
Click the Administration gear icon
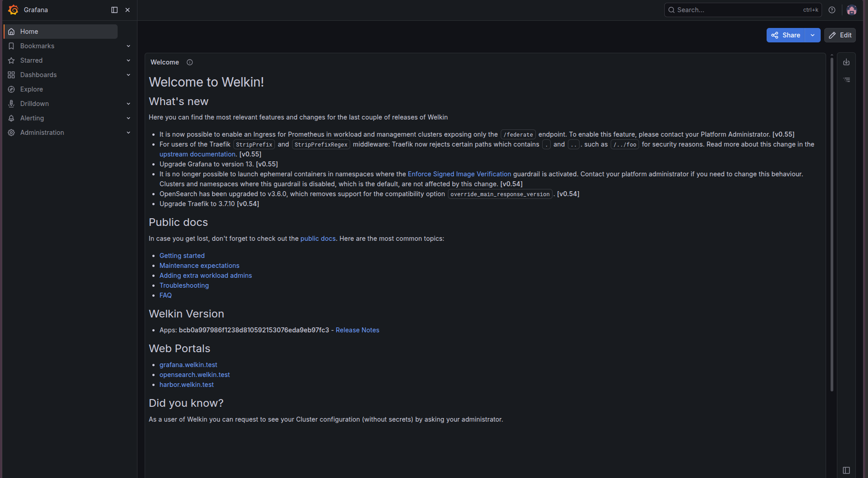point(11,133)
